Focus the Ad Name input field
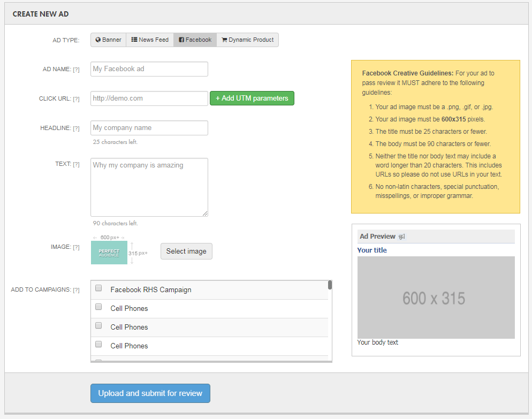532x419 pixels. coord(149,69)
